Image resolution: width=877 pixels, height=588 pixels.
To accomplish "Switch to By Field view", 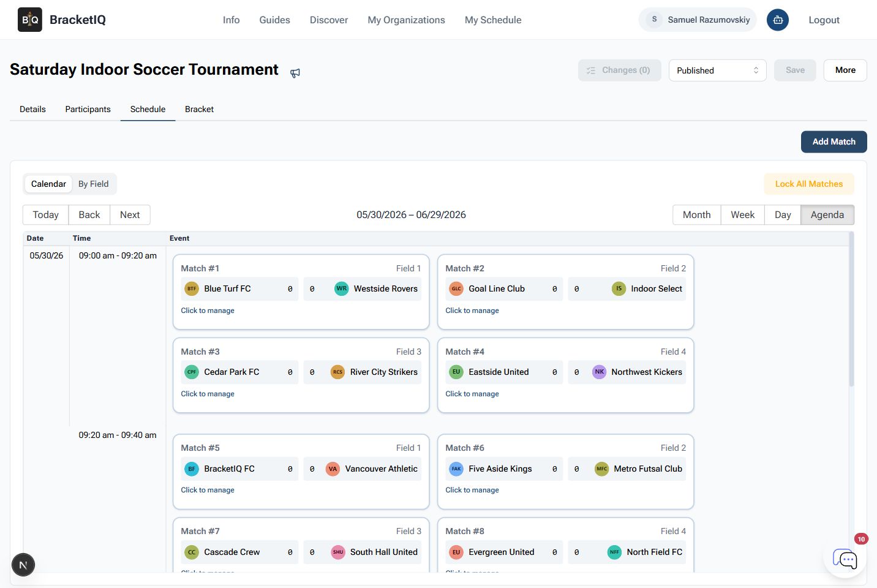I will 93,184.
